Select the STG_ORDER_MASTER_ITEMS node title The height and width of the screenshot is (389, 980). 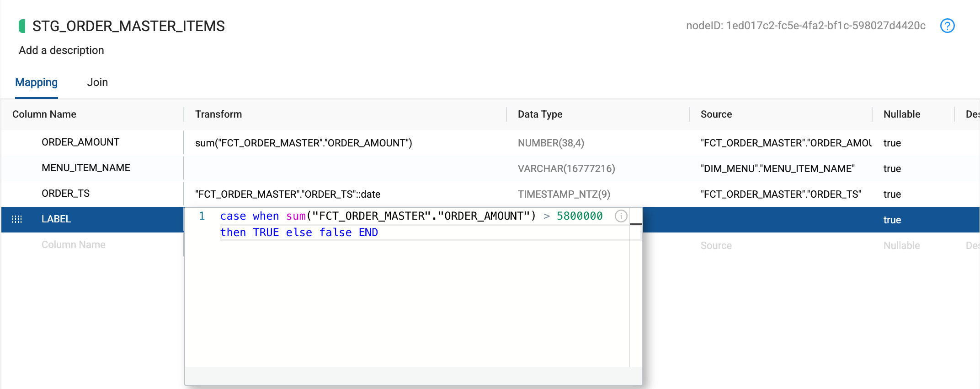[128, 26]
